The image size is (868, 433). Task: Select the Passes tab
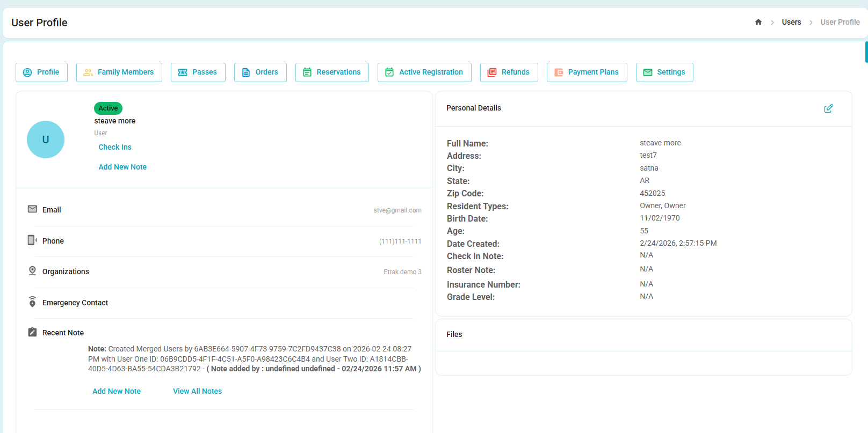point(198,72)
